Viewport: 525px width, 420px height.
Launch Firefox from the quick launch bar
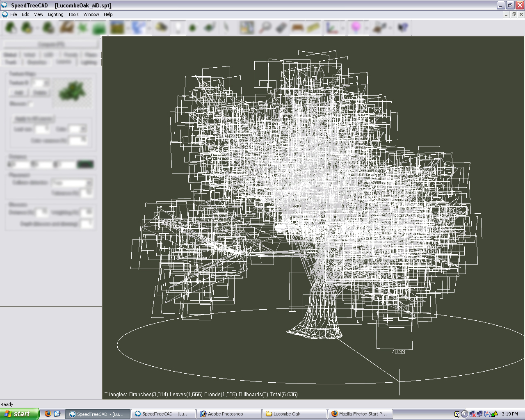tap(48, 414)
